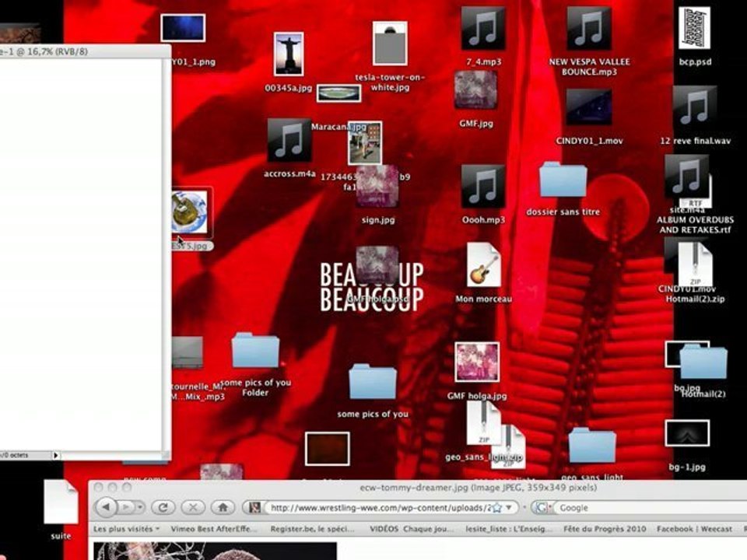
Task: Open VIDÉOS Chaque jou... bookmark
Action: point(411,529)
